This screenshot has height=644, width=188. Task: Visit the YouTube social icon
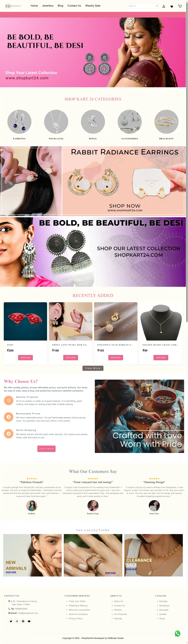[29, 621]
